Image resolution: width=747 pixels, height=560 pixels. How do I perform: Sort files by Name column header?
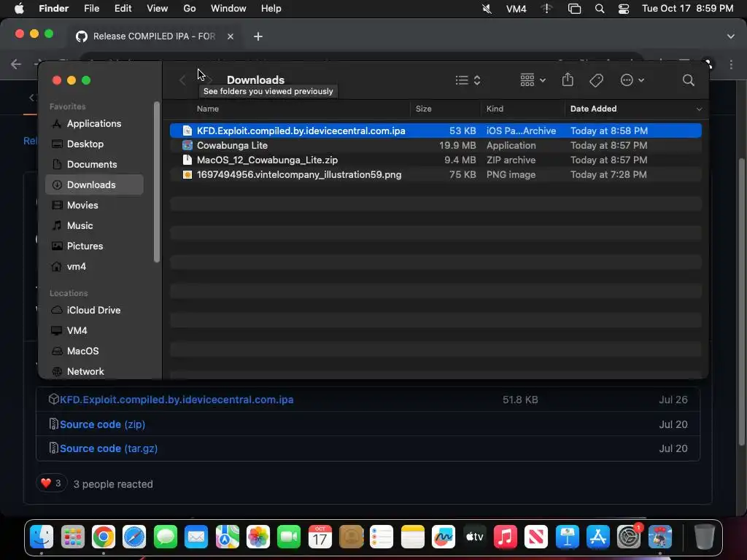[x=208, y=109]
